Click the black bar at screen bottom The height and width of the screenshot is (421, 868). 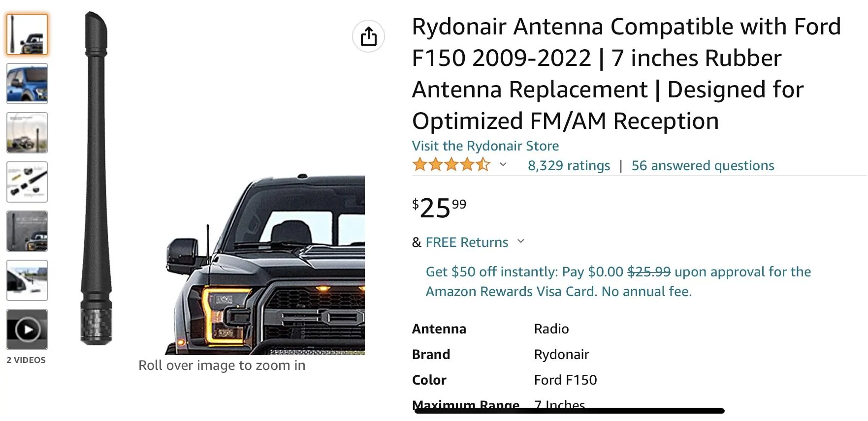point(569,411)
